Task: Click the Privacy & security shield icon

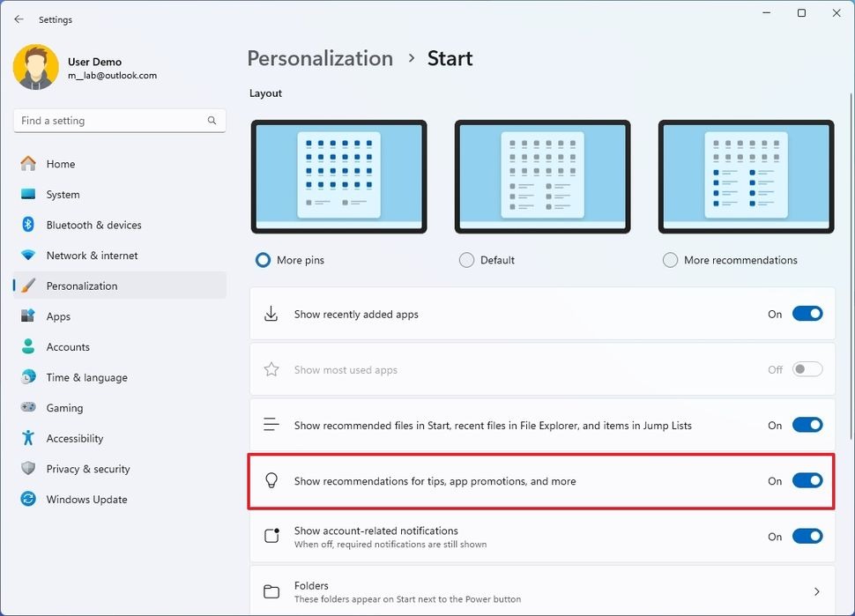Action: pos(28,468)
